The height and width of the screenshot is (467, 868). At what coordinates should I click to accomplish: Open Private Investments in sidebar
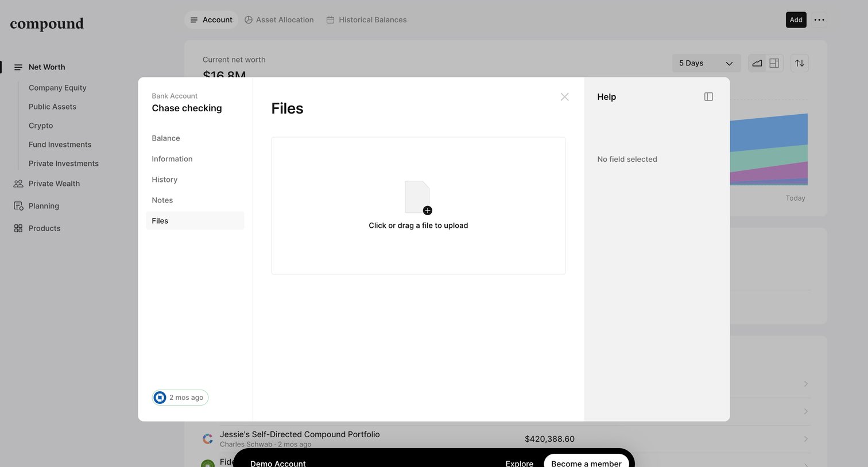(64, 164)
